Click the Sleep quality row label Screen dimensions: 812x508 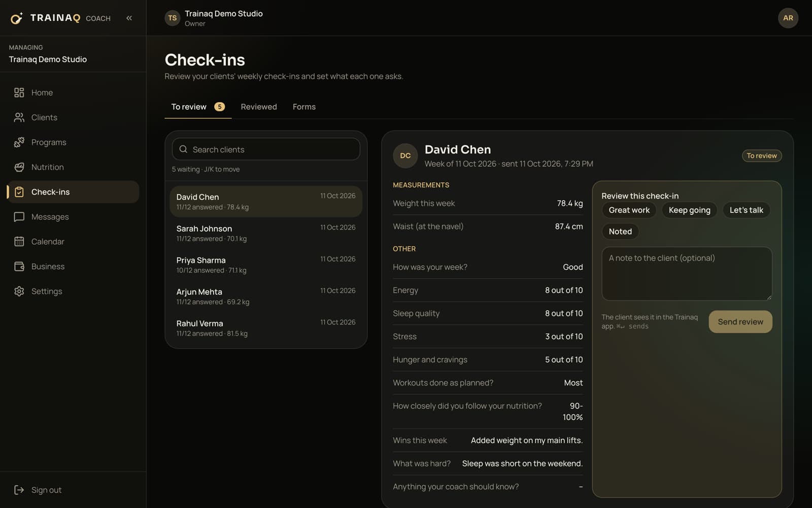coord(416,313)
